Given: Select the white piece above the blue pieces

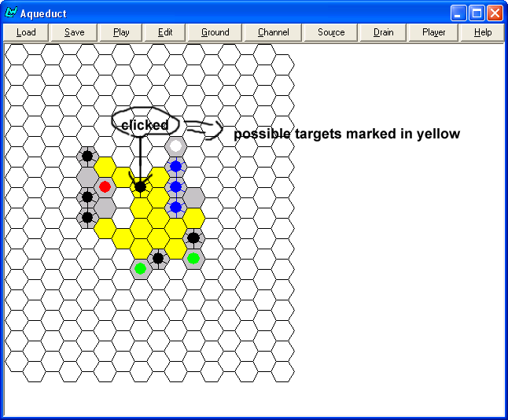Looking at the screenshot, I should tap(176, 146).
